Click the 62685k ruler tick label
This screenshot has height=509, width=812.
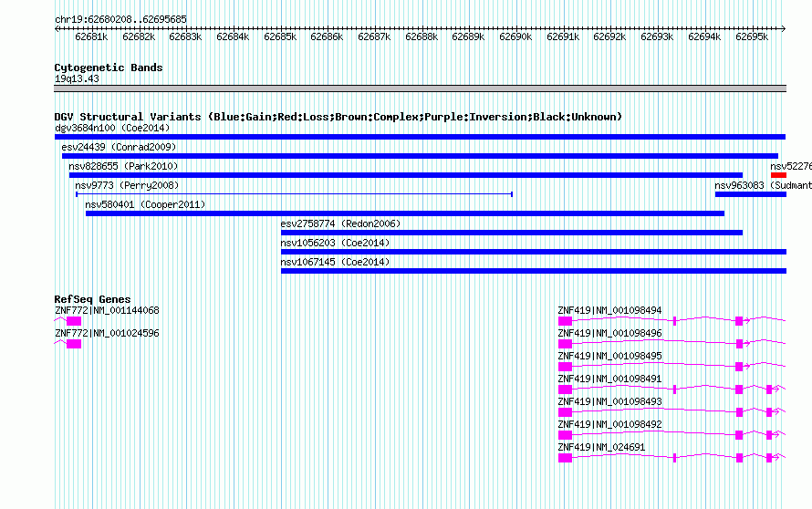coord(280,36)
